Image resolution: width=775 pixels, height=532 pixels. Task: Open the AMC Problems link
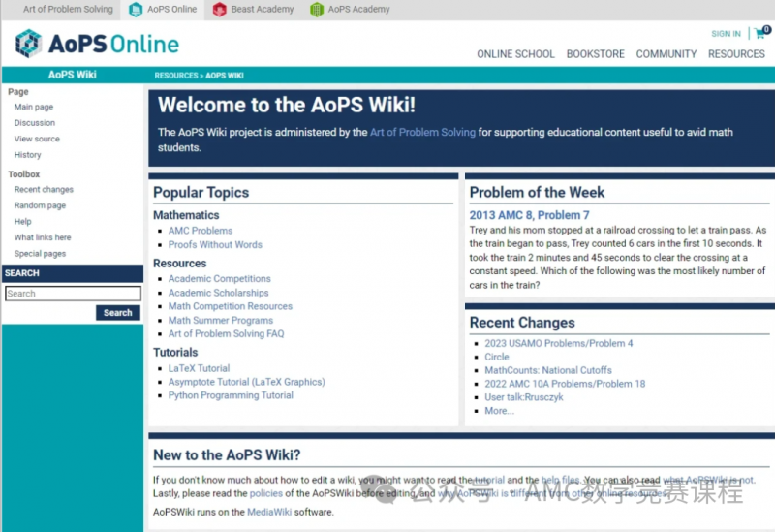201,231
